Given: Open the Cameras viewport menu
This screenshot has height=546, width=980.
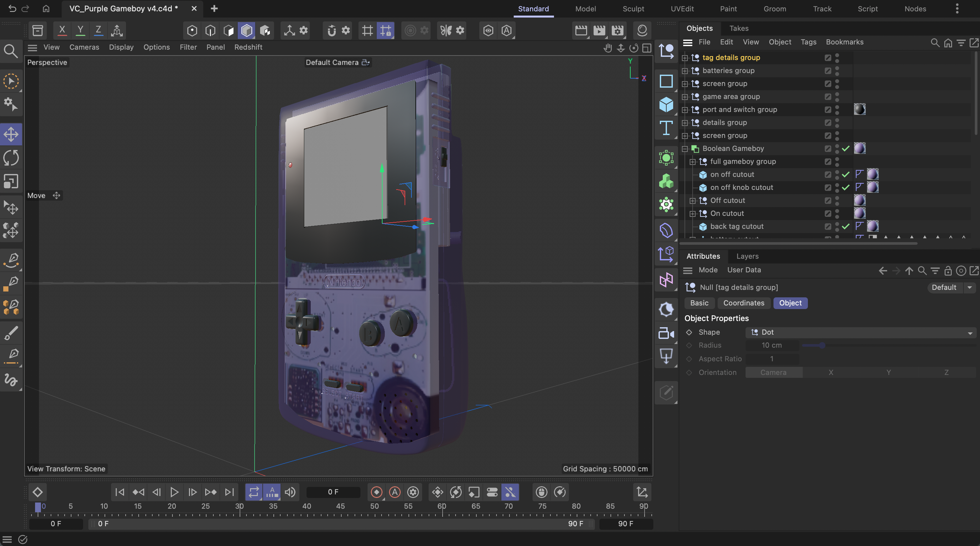Looking at the screenshot, I should point(84,47).
